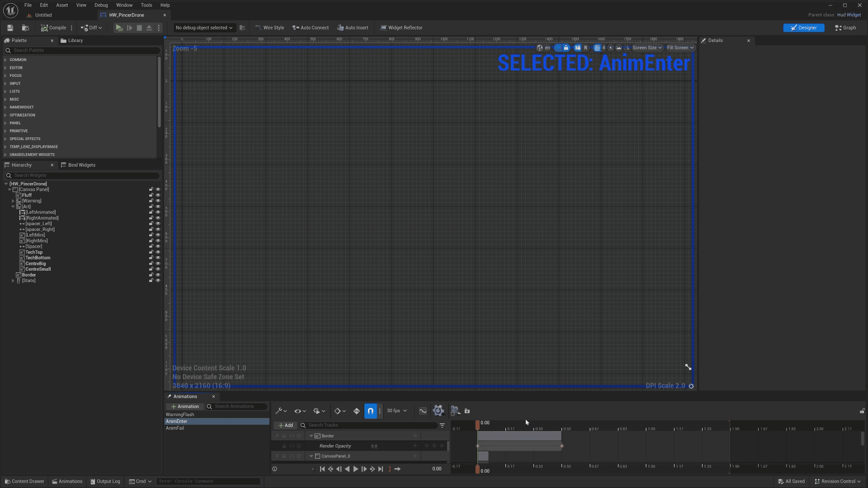Screen dimensions: 868x488
Task: Open the Screen Size dropdown
Action: 647,48
